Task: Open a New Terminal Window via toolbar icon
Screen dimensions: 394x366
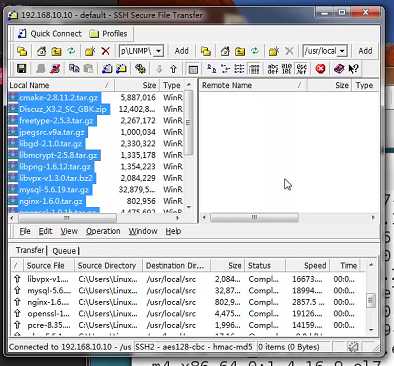Action: pos(107,69)
